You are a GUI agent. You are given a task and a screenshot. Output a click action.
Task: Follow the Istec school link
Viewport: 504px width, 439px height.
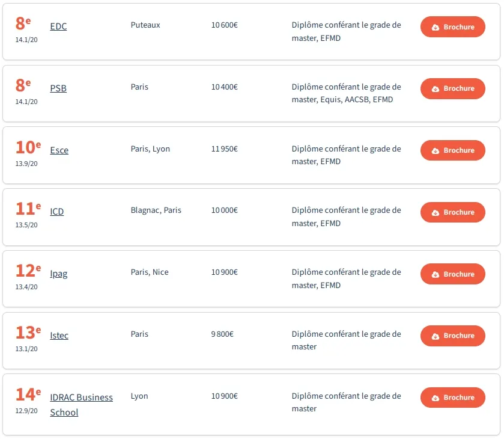[59, 336]
